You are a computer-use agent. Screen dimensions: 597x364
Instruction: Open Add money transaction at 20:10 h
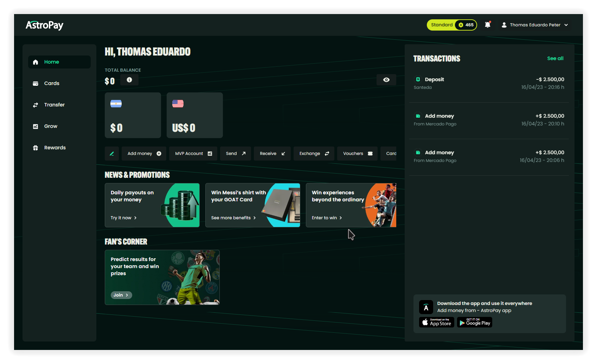click(489, 120)
